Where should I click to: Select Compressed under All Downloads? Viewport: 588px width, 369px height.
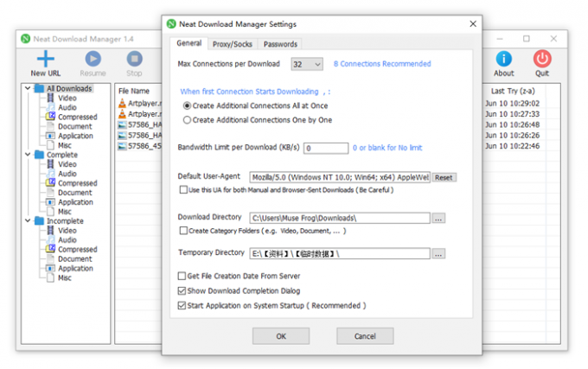click(77, 117)
